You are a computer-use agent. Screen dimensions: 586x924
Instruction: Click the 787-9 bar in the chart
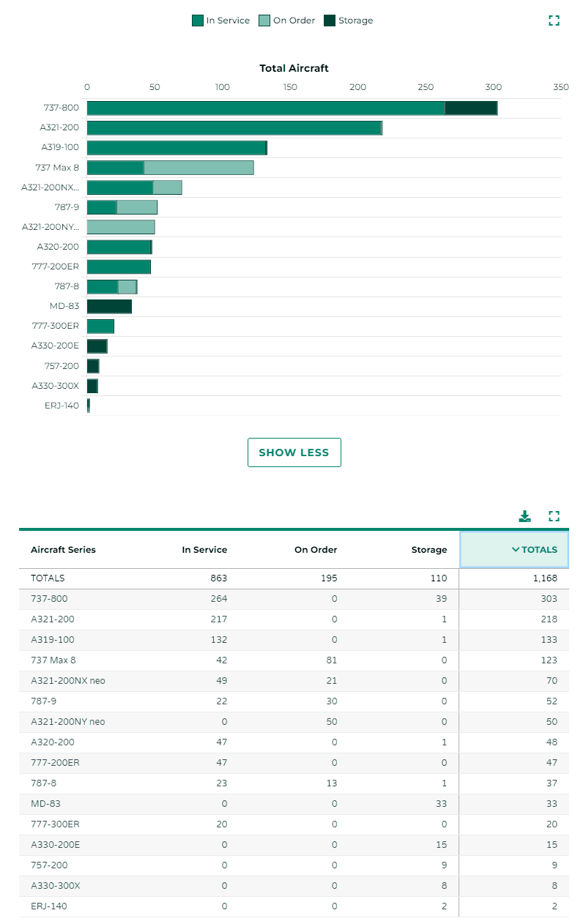coord(121,206)
